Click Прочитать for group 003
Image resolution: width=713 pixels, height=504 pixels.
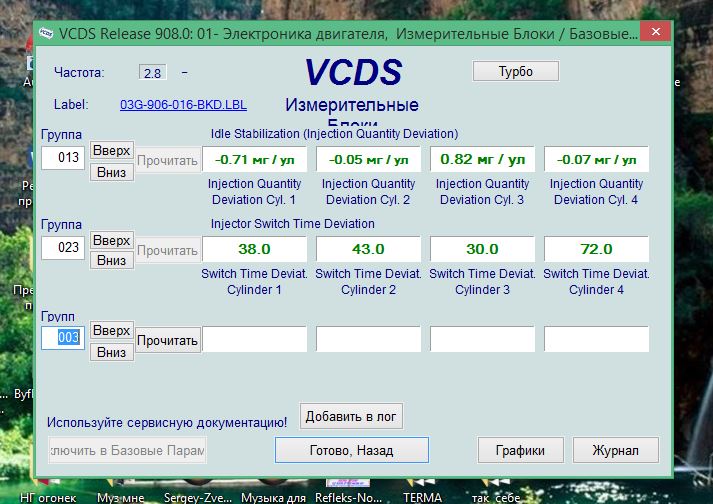tap(167, 340)
